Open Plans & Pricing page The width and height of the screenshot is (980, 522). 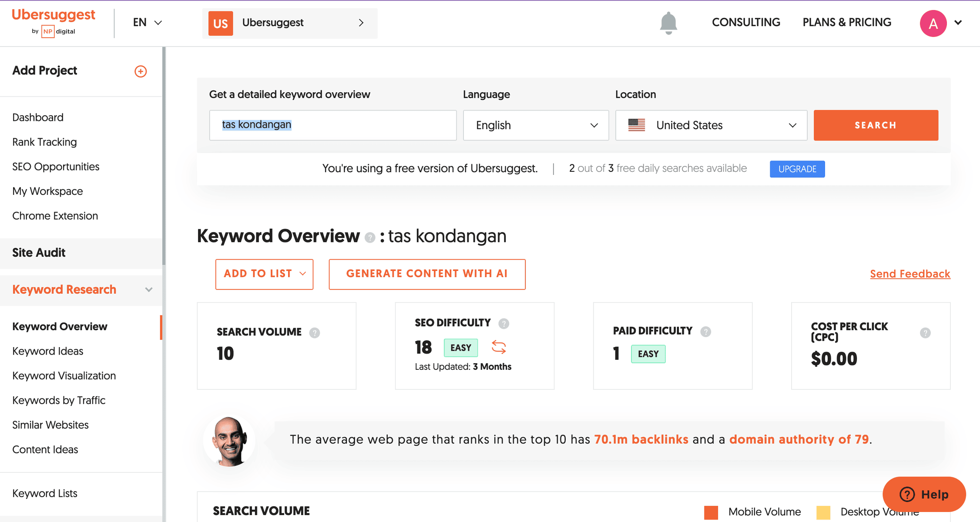(x=847, y=23)
